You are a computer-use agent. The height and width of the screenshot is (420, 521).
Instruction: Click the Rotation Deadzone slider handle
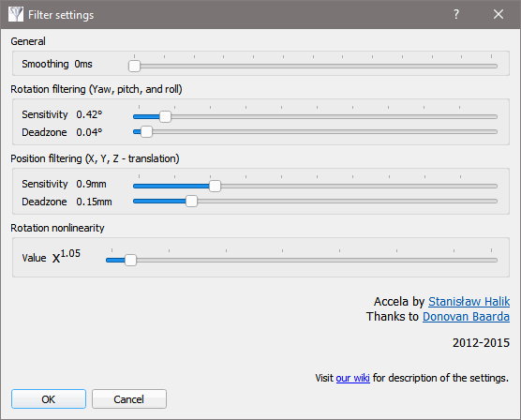tap(146, 132)
